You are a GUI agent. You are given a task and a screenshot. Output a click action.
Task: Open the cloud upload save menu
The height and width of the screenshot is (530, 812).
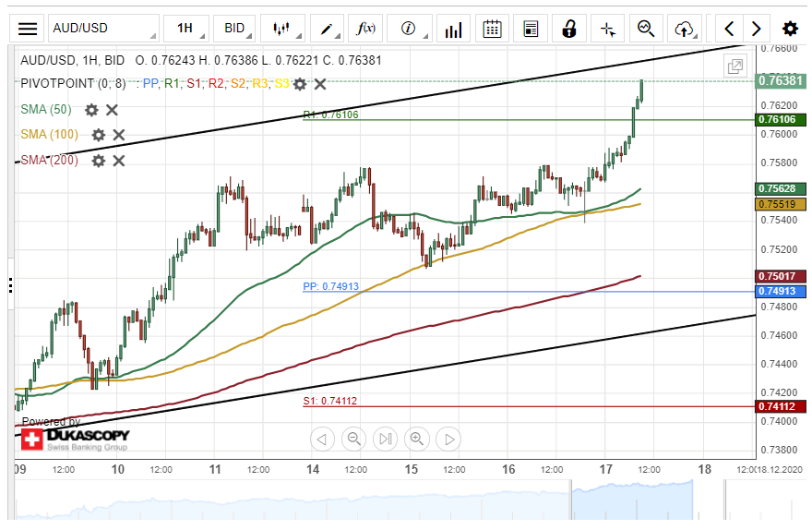click(x=685, y=29)
